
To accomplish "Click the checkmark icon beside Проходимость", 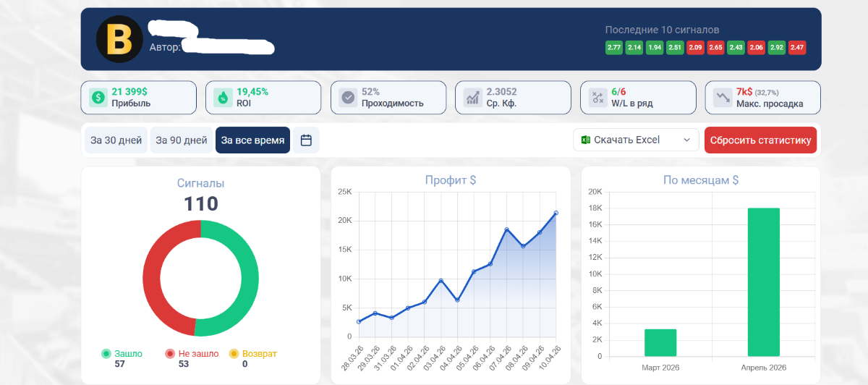I will click(x=348, y=97).
